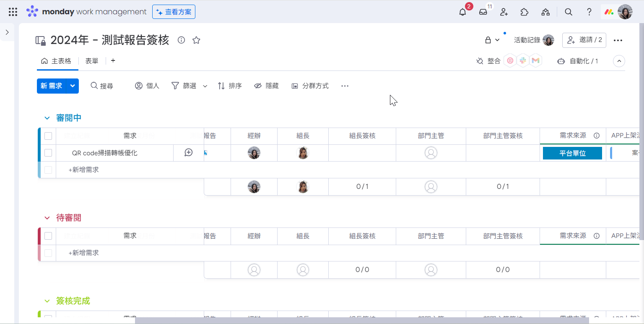
Task: Assign 部門主管 in QR code row
Action: [431, 153]
